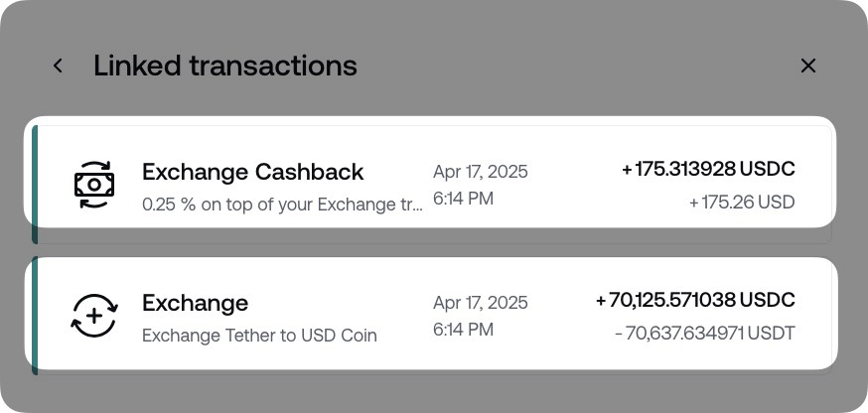
Task: Click the Linked transactions heading
Action: [x=225, y=66]
